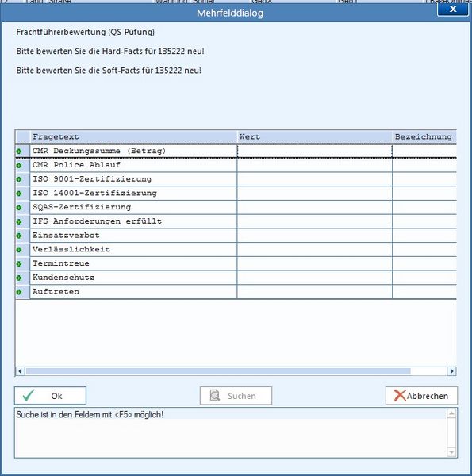The height and width of the screenshot is (476, 472).
Task: Select the Wert cell for CMR Deckungssumme
Action: tap(314, 152)
